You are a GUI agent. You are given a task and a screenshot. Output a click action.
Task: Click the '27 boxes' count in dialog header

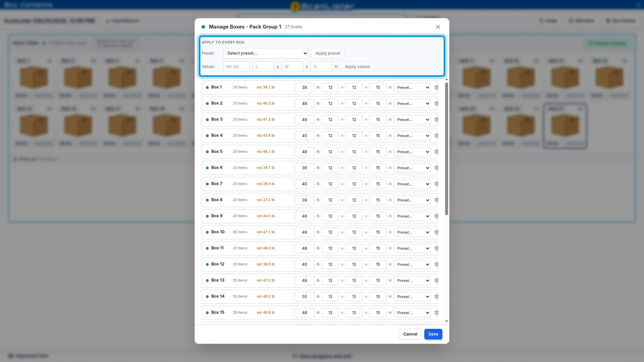293,27
